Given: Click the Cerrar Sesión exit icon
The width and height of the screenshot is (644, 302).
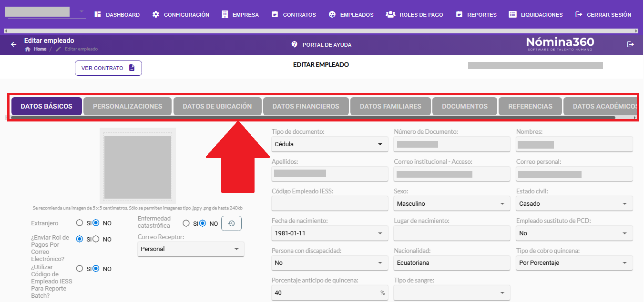Looking at the screenshot, I should [x=579, y=15].
